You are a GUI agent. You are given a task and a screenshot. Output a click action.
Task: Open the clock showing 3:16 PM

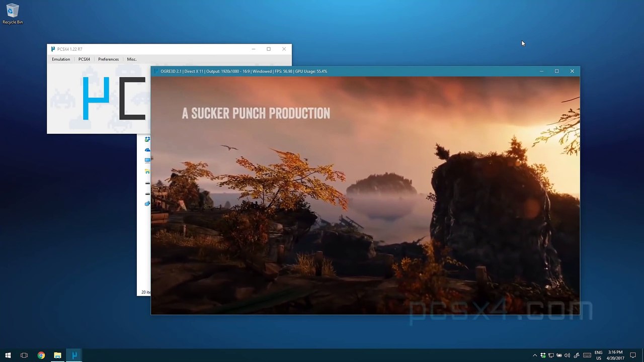coord(615,355)
